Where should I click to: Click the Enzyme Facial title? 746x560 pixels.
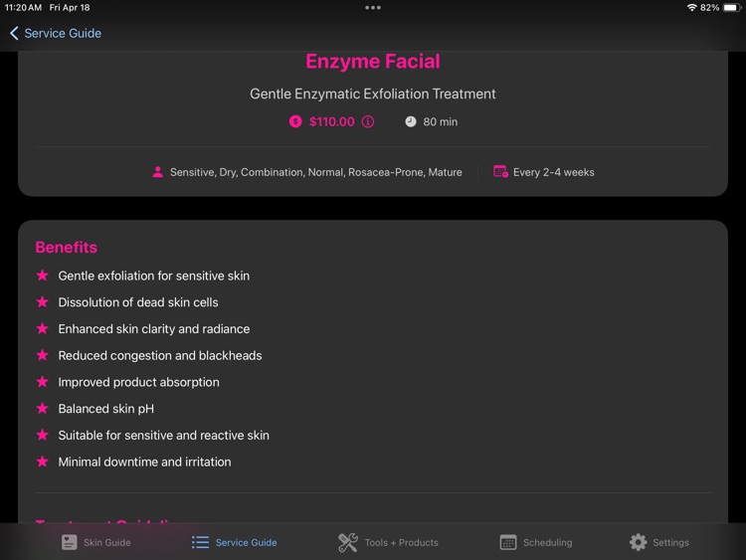tap(373, 62)
